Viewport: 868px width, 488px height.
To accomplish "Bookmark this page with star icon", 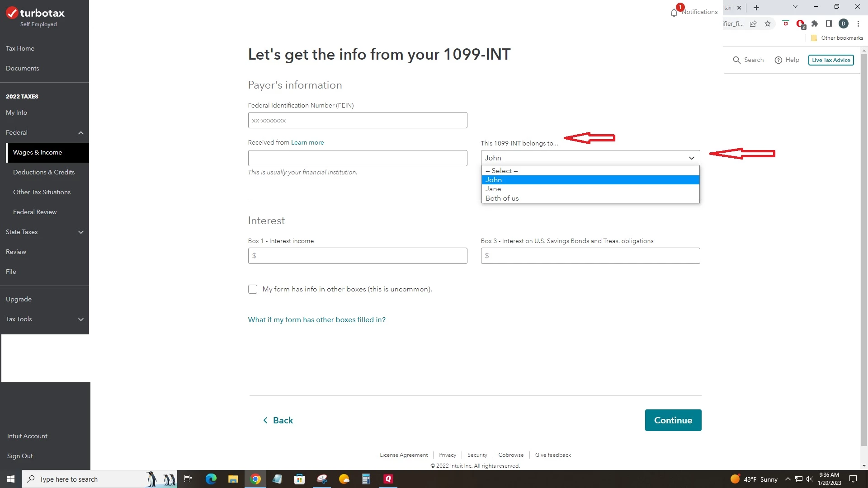I will (768, 23).
